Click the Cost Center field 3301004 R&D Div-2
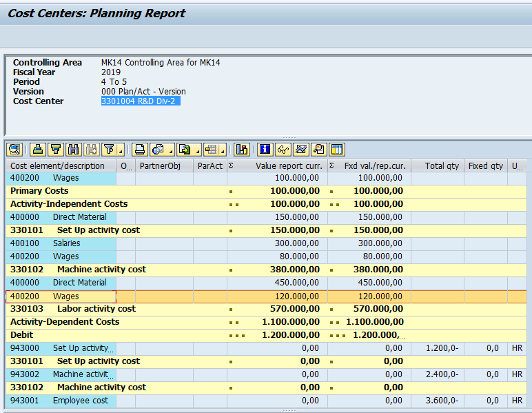532x413 pixels. click(141, 101)
